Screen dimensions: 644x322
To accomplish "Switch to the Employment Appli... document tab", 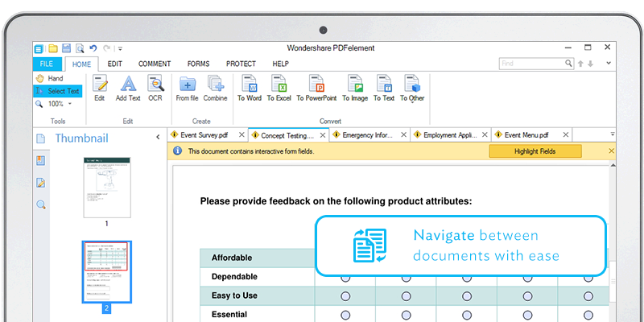I will pos(450,134).
